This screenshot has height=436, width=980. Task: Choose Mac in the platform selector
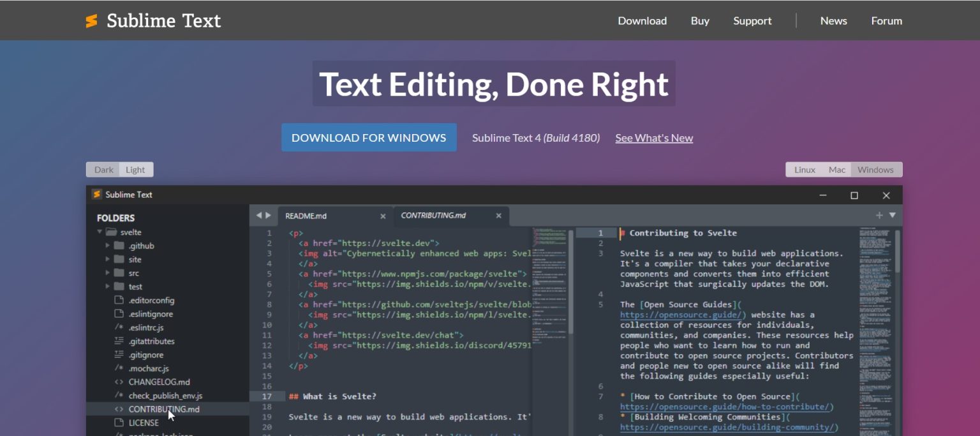[x=836, y=169]
